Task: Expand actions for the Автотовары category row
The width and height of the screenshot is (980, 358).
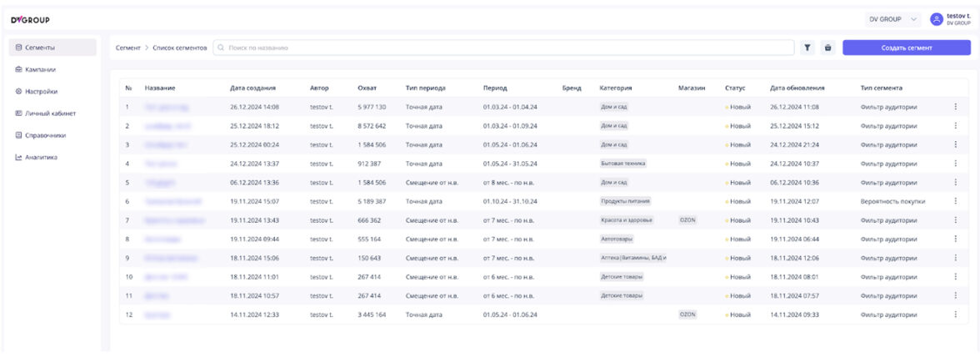Action: point(955,239)
